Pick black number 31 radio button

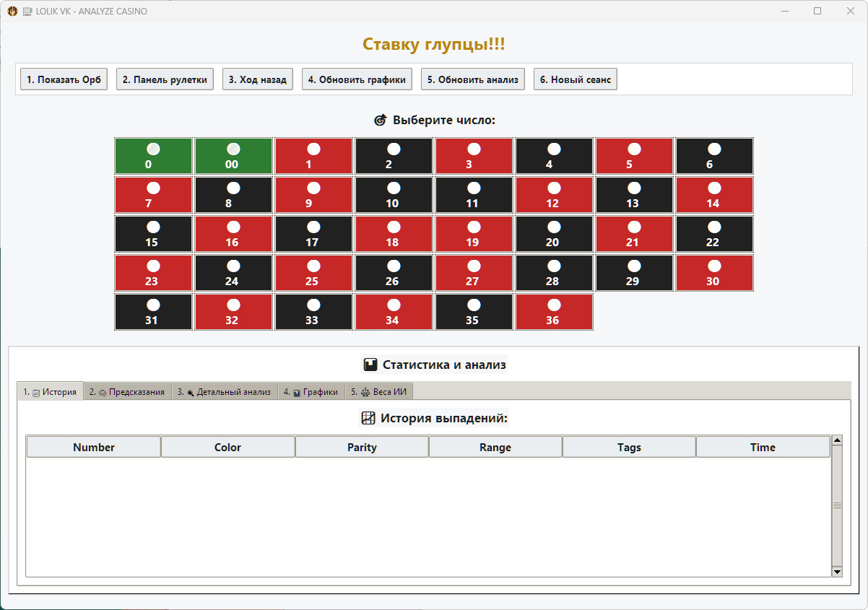tap(153, 312)
